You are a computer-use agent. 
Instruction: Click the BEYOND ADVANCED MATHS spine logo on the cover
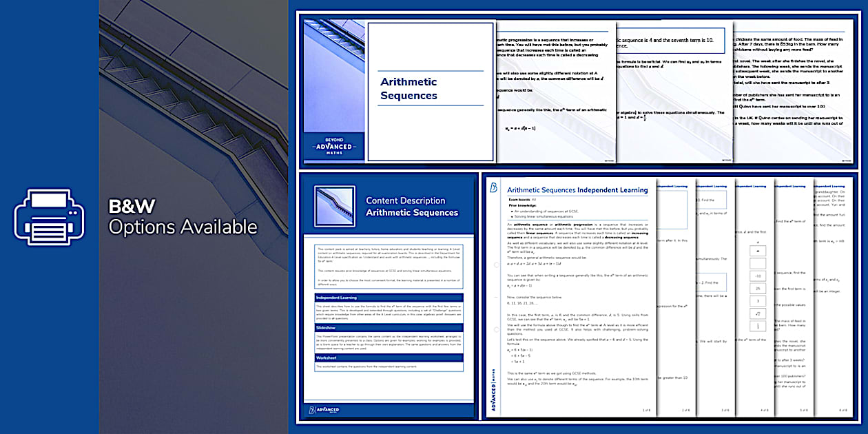(x=333, y=146)
